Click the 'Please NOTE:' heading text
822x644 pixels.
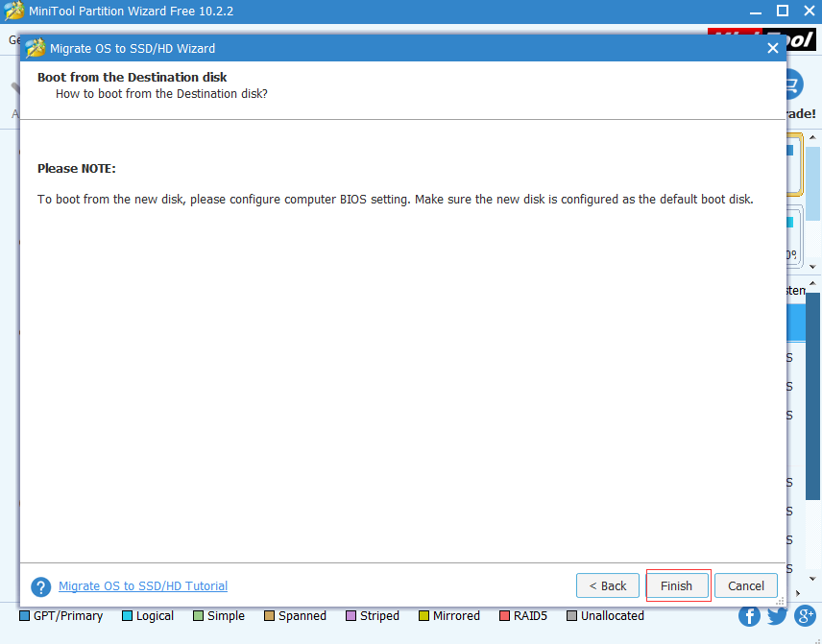tap(77, 168)
